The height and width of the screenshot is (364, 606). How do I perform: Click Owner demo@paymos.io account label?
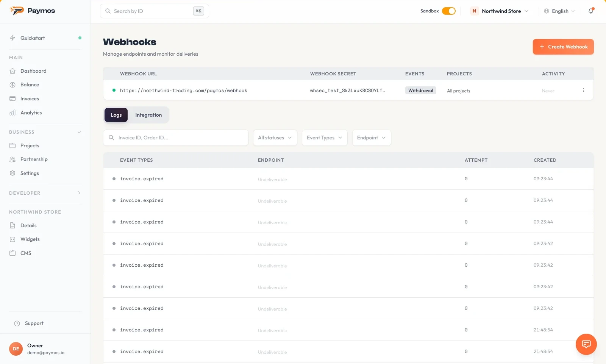pos(46,349)
